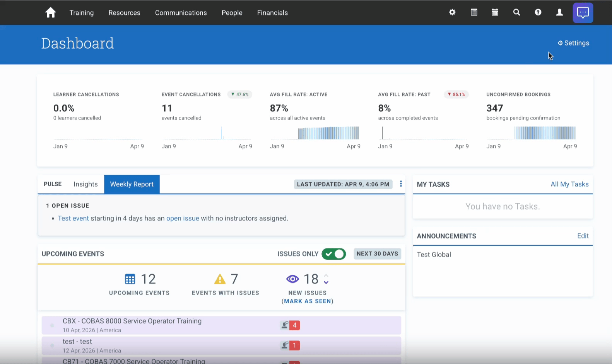Open the test - test event row
Screen dimensions: 612x364
[x=221, y=346]
